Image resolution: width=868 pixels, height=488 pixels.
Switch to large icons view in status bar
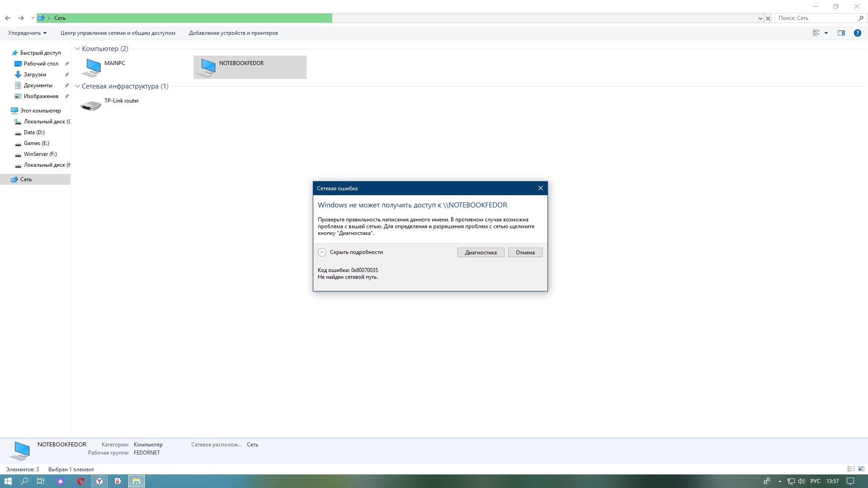click(x=861, y=469)
